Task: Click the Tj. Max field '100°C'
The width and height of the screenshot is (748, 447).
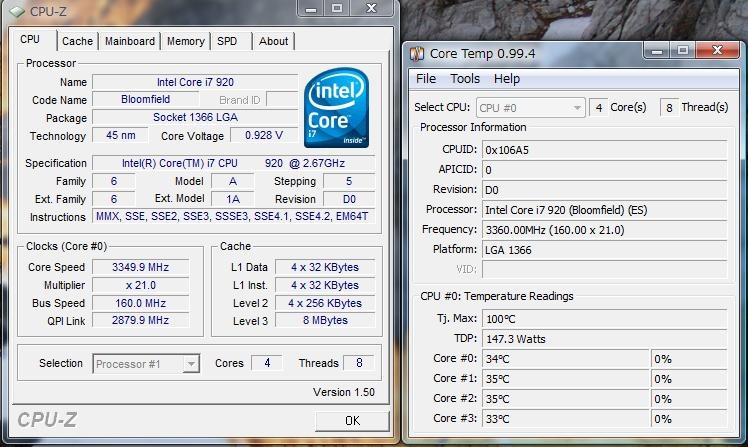Action: (604, 319)
